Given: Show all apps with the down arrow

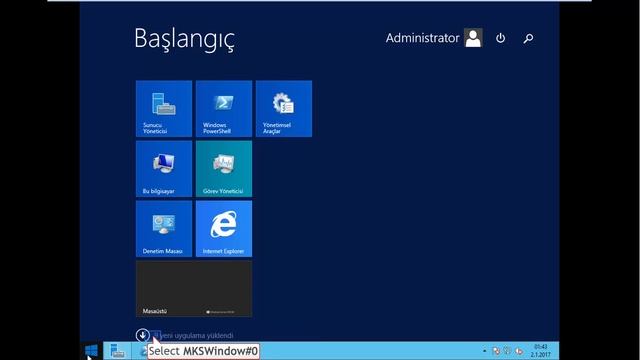Looking at the screenshot, I should 142,335.
